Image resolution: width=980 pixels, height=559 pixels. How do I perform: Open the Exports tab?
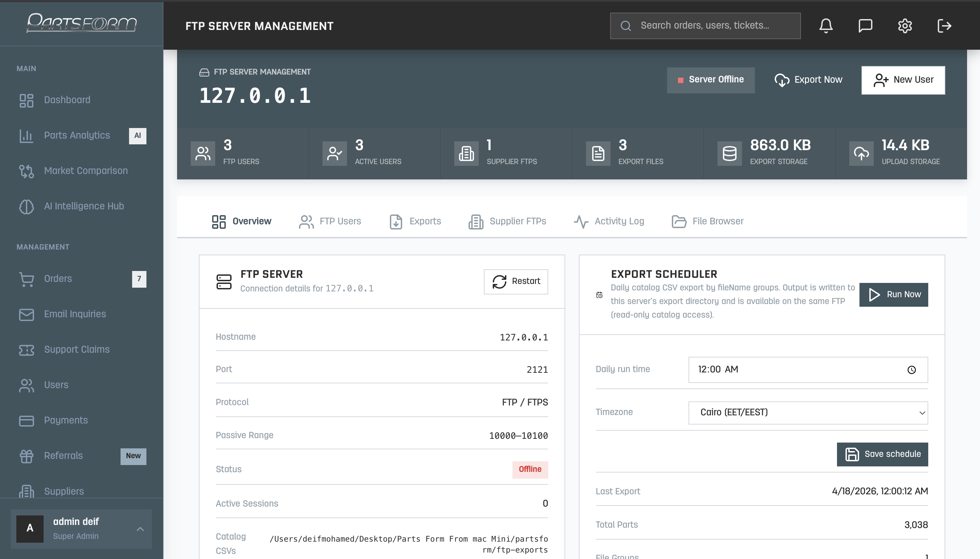point(415,222)
